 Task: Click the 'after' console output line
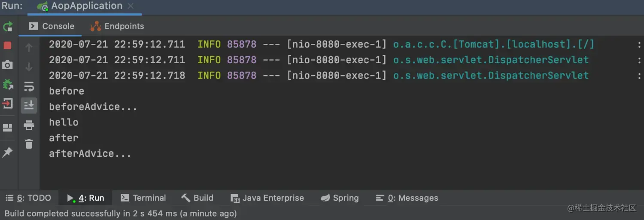pyautogui.click(x=64, y=138)
